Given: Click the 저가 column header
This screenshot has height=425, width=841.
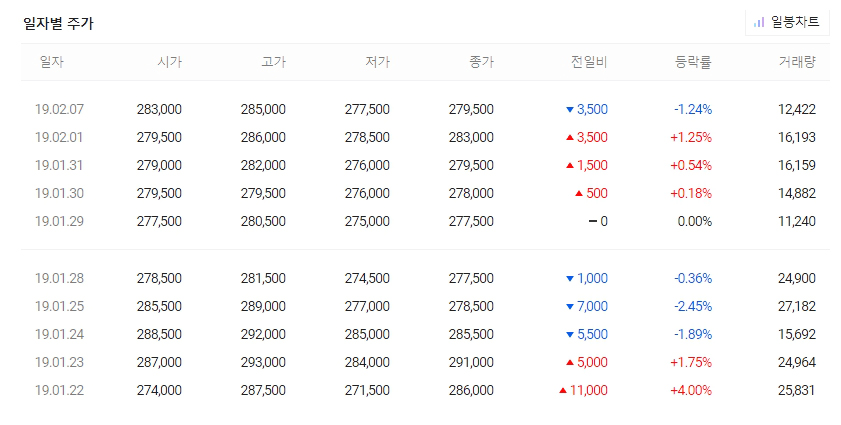Looking at the screenshot, I should point(378,62).
